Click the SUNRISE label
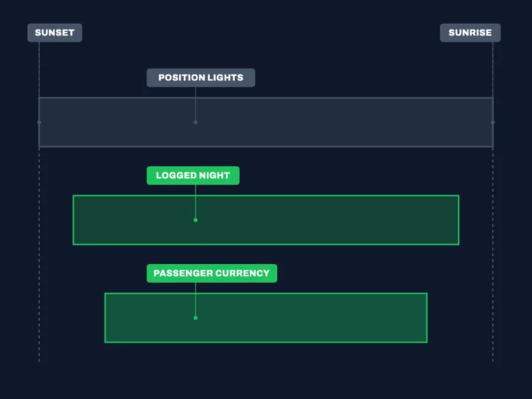The height and width of the screenshot is (399, 532). click(471, 33)
